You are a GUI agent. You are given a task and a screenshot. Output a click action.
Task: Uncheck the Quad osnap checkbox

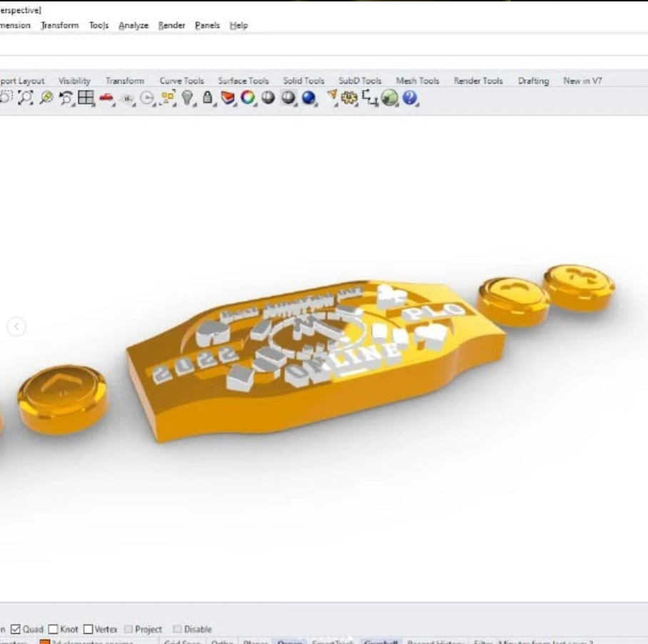coord(16,630)
